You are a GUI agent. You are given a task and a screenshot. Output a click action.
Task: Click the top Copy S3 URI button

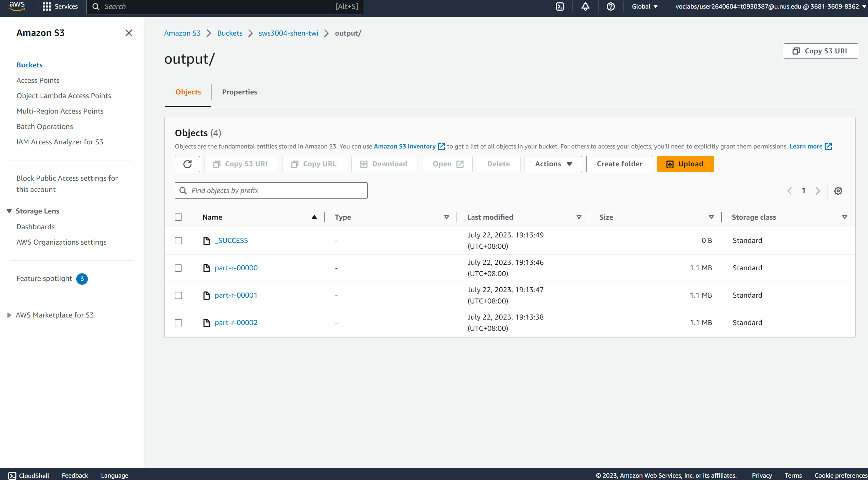point(820,51)
